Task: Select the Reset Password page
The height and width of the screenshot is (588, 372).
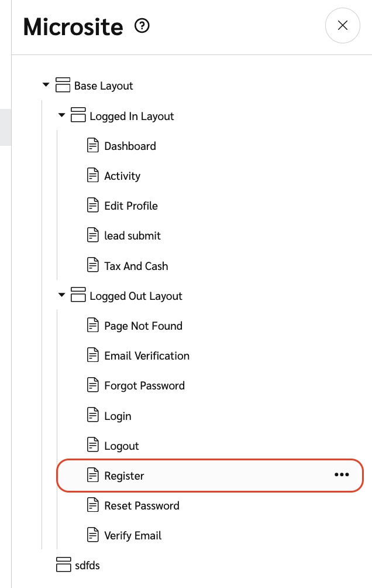Action: 142,505
